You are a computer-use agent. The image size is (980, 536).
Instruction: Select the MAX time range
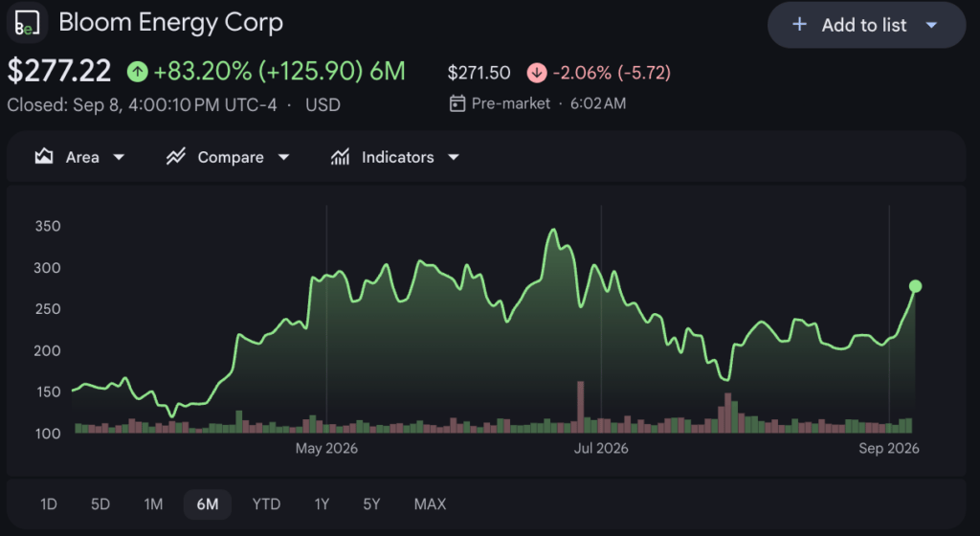pos(430,504)
